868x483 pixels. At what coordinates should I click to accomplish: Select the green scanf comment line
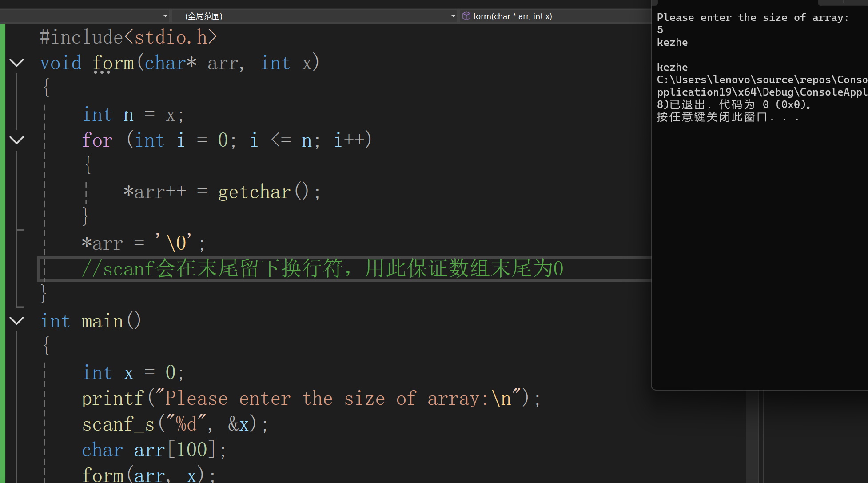pyautogui.click(x=322, y=269)
